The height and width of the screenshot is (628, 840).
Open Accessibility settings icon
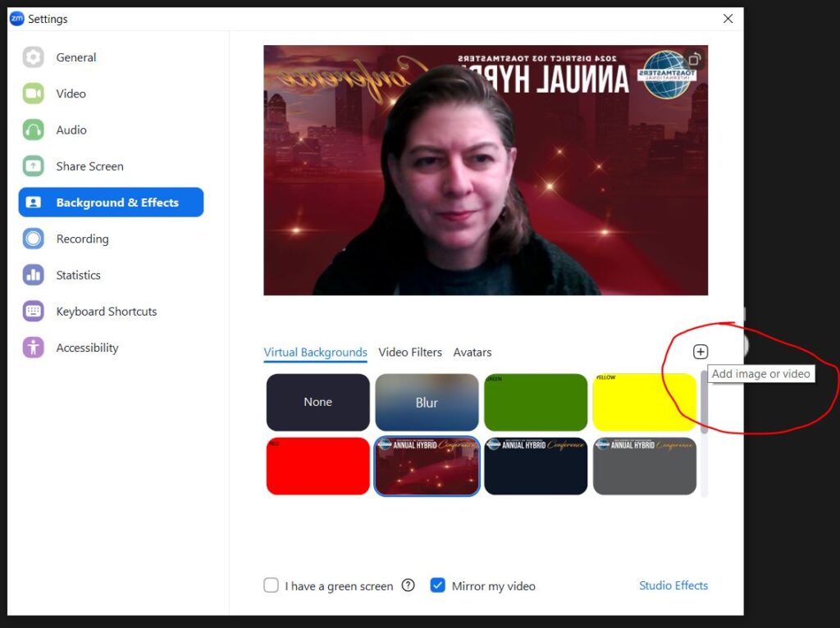coord(34,348)
